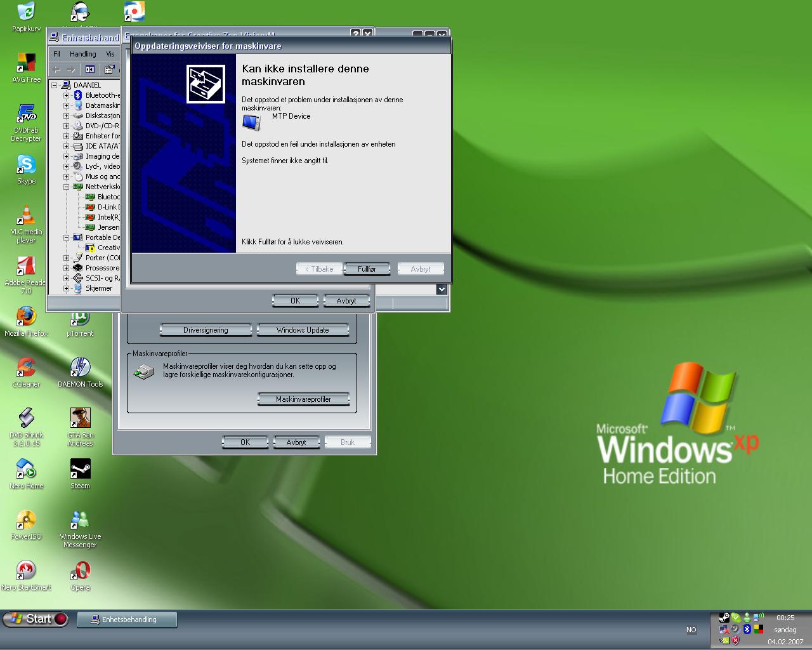Open the Handling menu
812x650 pixels.
click(83, 54)
